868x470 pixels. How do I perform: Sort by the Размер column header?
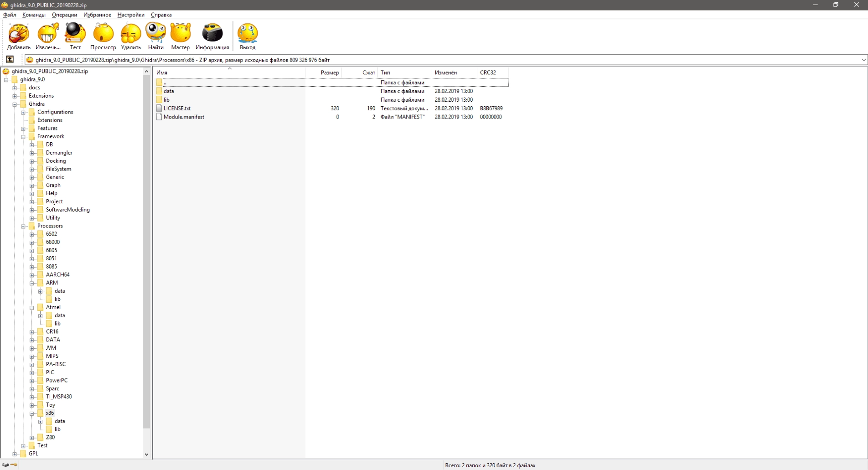click(324, 72)
